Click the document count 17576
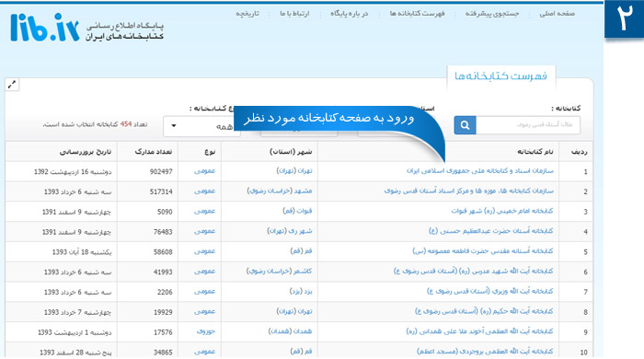This screenshot has width=644, height=359. click(x=163, y=332)
